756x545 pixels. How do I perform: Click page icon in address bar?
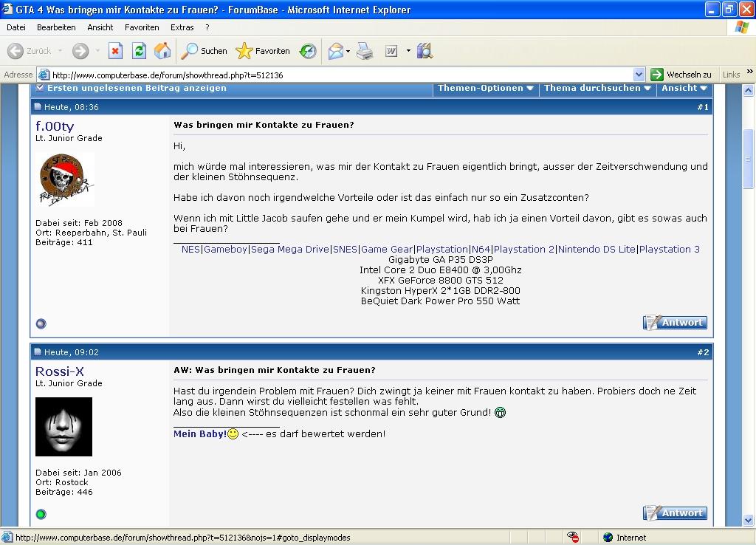tap(44, 75)
